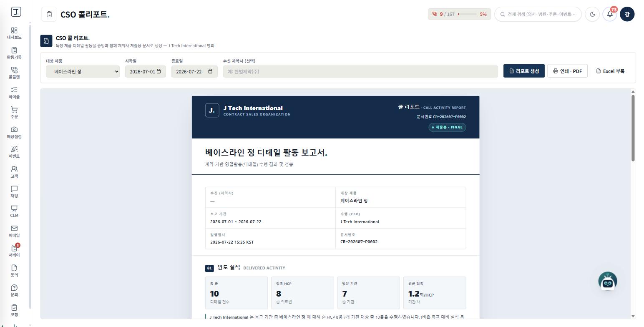644x327 pixels.
Task: Open 매장점검 store check camera icon
Action: pyautogui.click(x=14, y=132)
